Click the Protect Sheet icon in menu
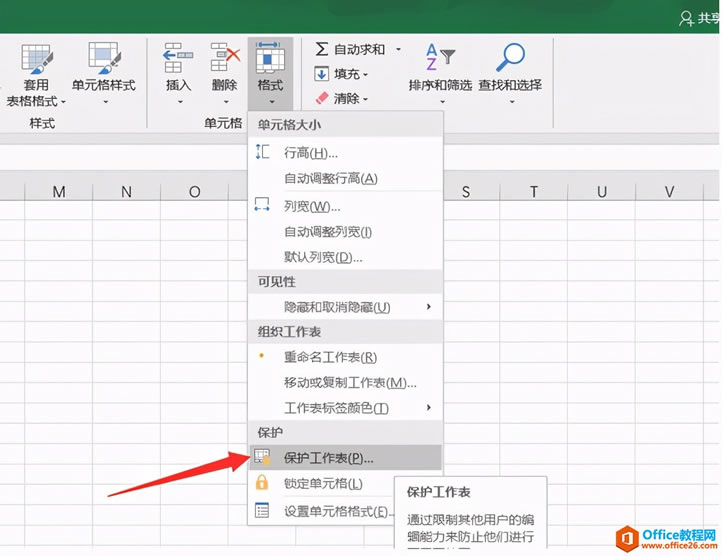Viewport: 722px width, 556px height. pyautogui.click(x=262, y=457)
